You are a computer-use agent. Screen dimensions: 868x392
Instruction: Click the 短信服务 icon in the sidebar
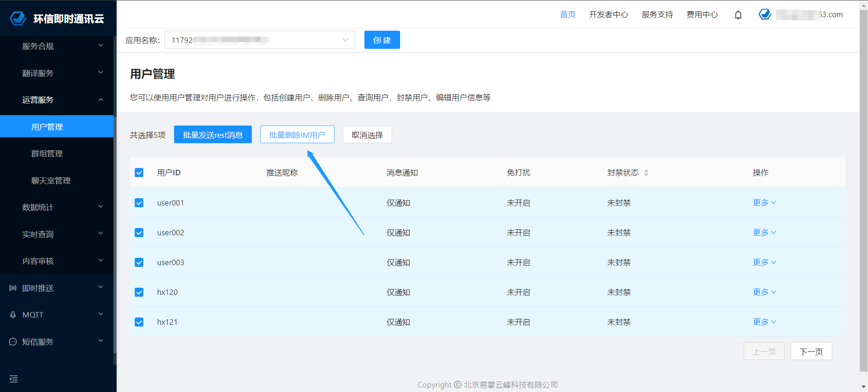pos(13,342)
